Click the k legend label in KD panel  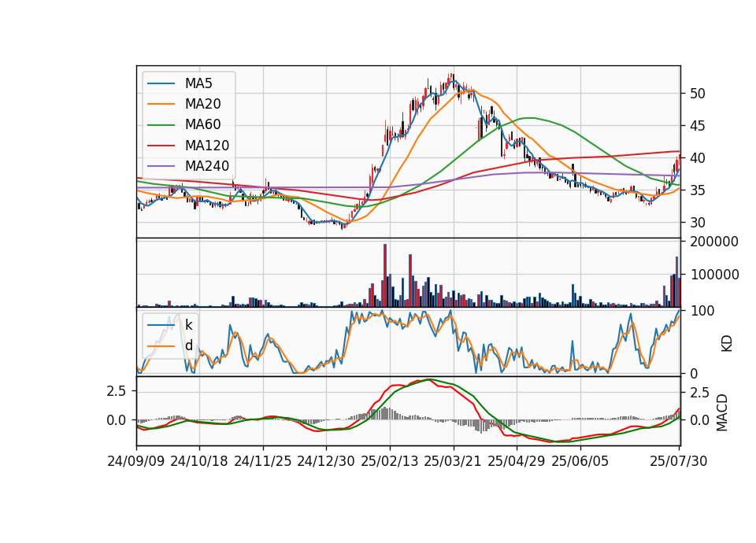188,325
